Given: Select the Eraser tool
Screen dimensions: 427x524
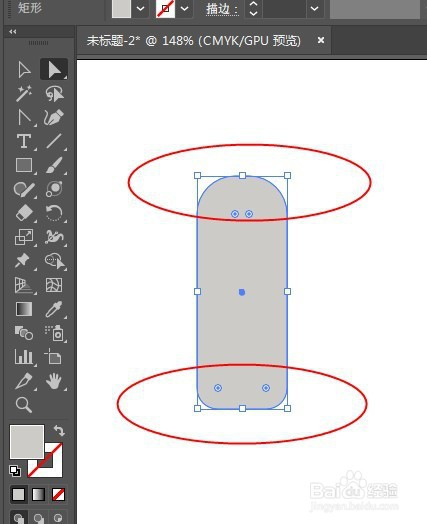Looking at the screenshot, I should (x=24, y=213).
